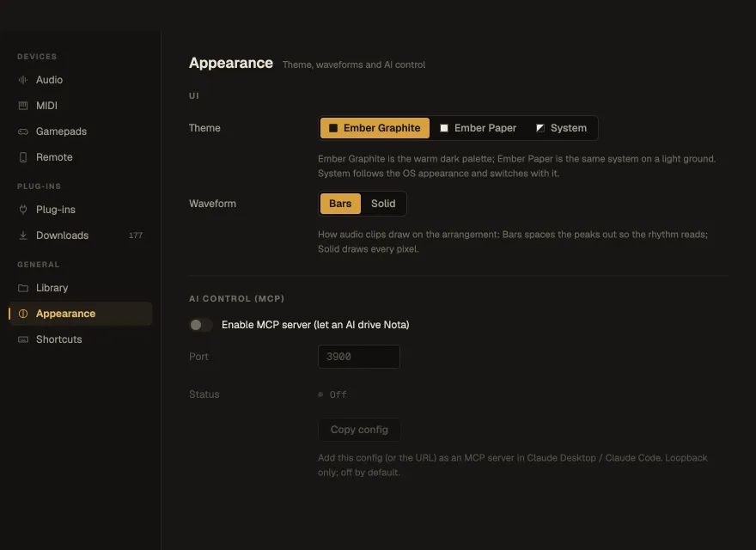Click the 'Add this config' help text
The image size is (756, 550).
coord(513,465)
